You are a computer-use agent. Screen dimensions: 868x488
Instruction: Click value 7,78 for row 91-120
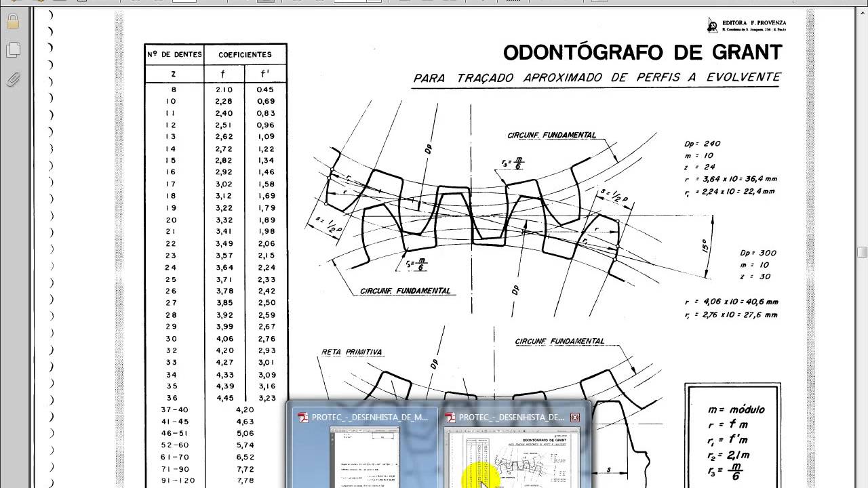(245, 481)
